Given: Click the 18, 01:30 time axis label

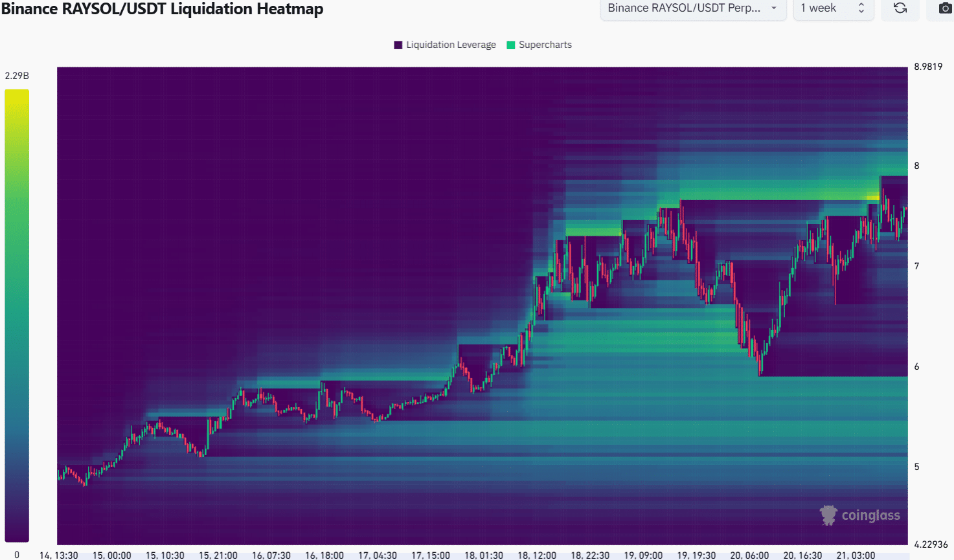Looking at the screenshot, I should point(484,555).
